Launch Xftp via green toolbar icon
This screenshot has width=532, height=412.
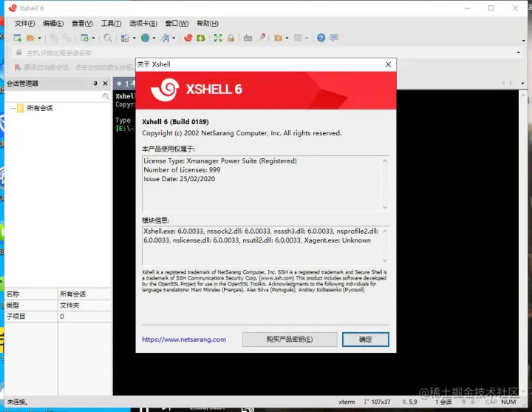[201, 38]
